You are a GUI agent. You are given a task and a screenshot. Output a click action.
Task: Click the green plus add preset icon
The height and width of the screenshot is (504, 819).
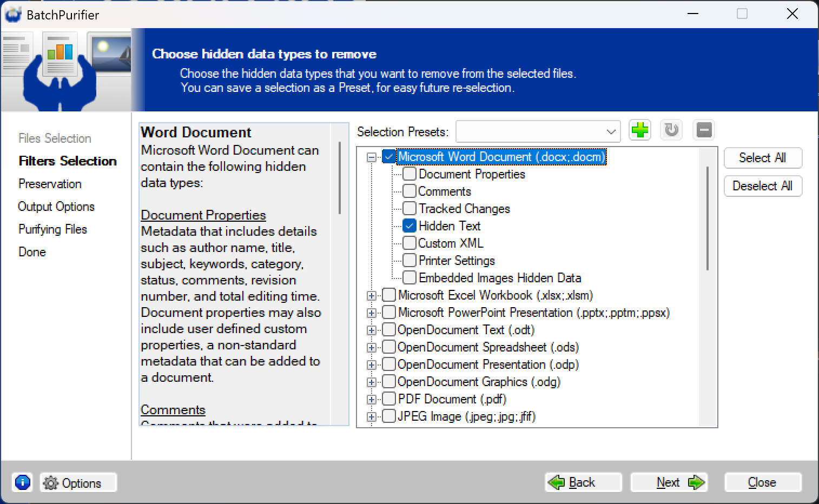point(640,130)
